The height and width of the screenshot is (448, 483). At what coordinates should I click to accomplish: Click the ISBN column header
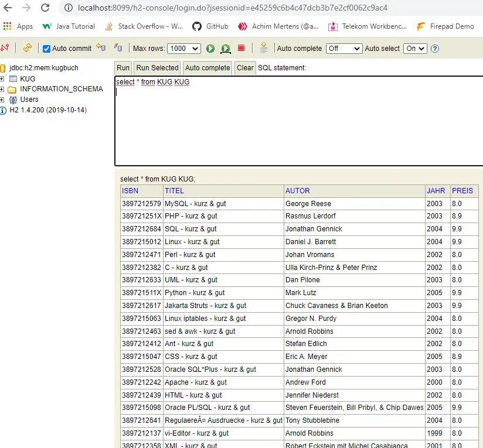[130, 191]
